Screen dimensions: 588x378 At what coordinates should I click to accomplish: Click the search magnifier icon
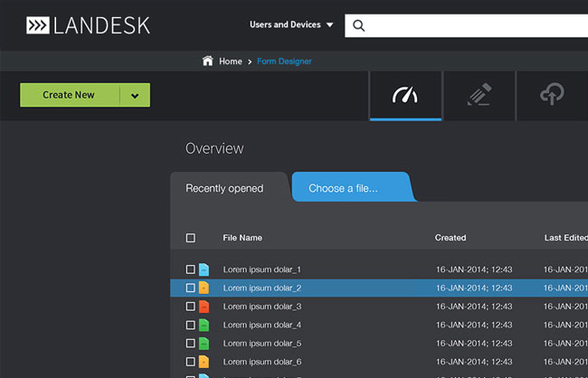[x=359, y=25]
